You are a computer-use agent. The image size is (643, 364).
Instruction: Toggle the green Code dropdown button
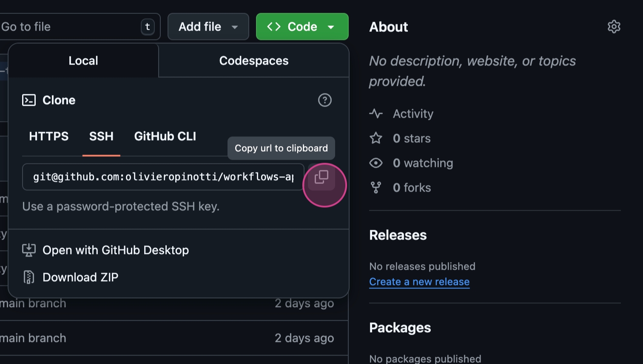(x=302, y=27)
